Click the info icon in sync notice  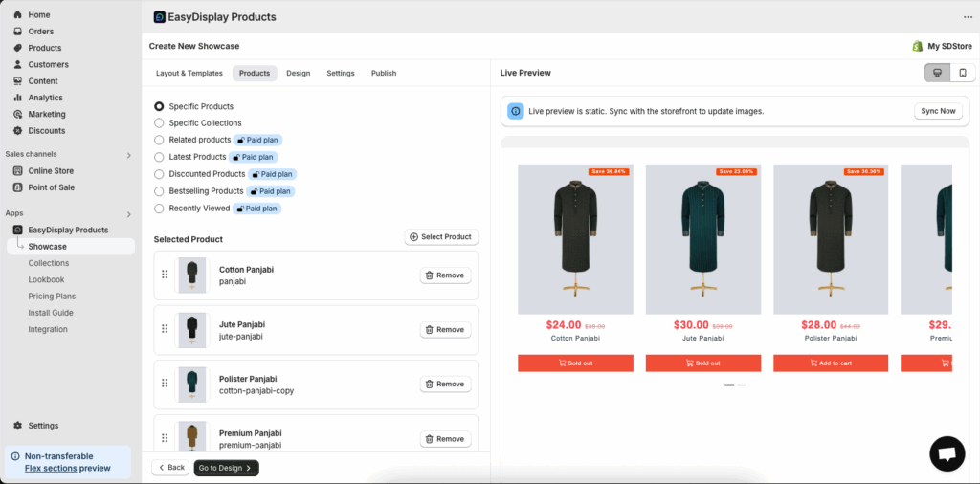coord(516,111)
